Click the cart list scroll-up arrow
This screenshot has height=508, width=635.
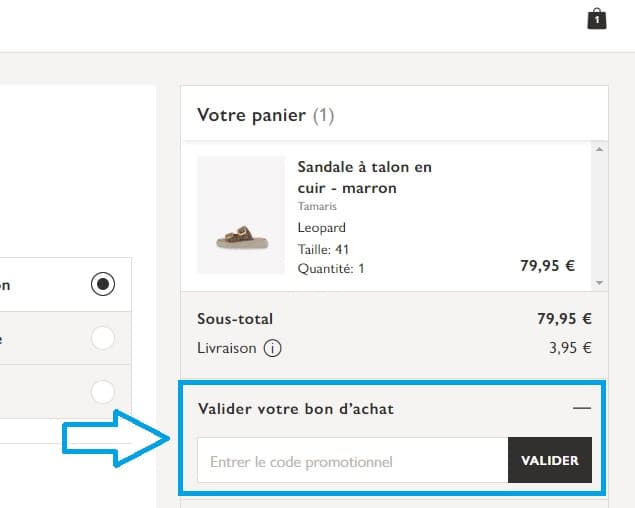(600, 150)
